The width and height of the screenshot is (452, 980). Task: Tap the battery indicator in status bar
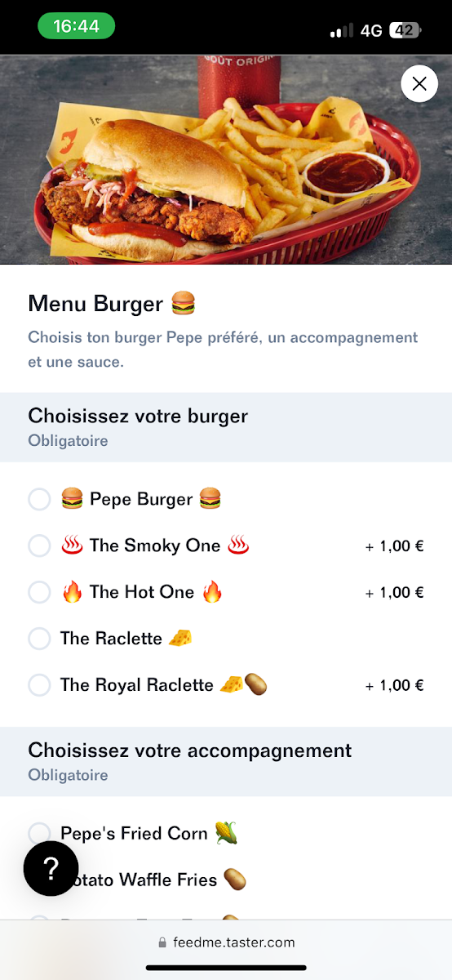(405, 30)
